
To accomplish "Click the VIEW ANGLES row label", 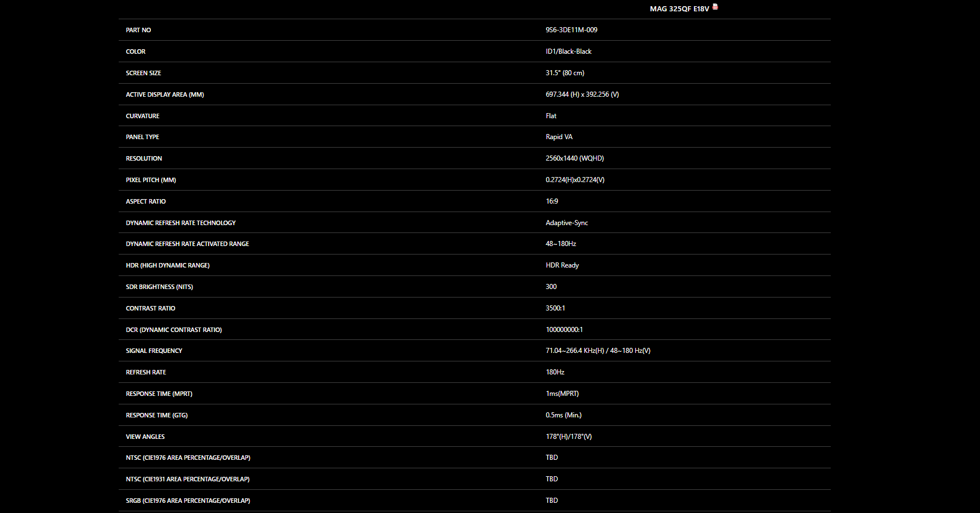I will [145, 437].
